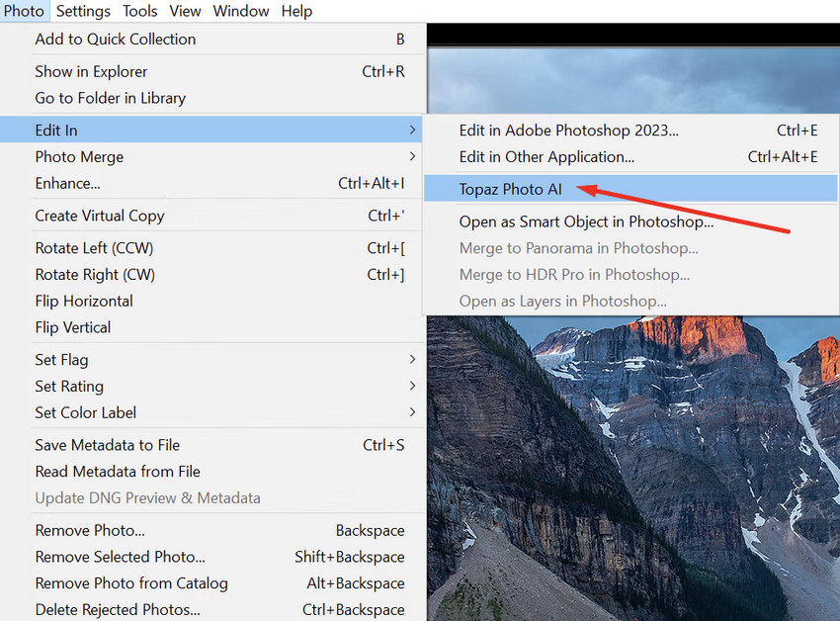
Task: Flip the photo horizontally
Action: (x=84, y=301)
